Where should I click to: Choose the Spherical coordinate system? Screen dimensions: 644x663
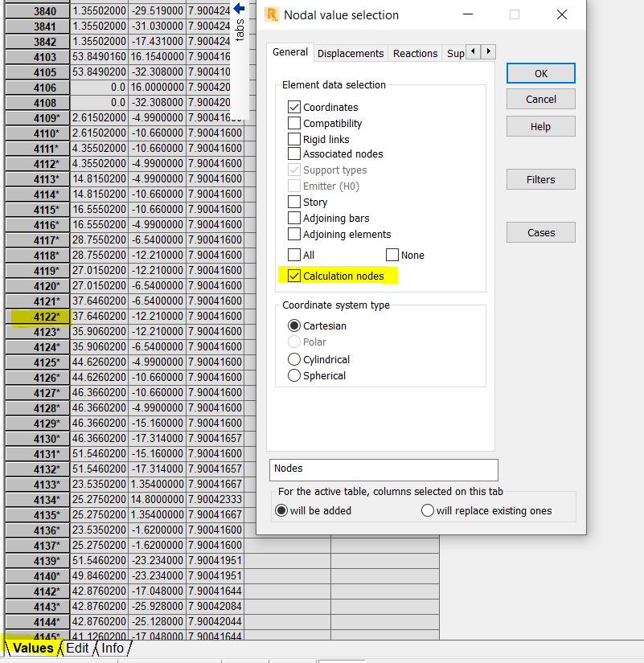point(293,375)
